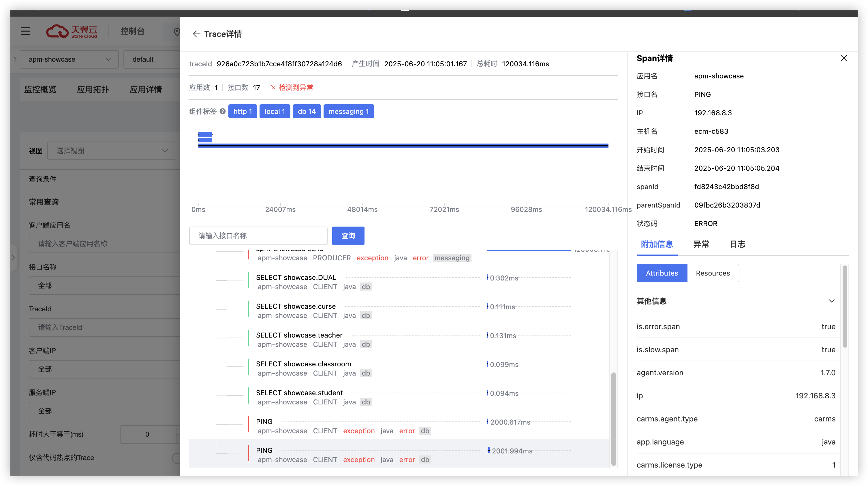Viewport: 868px width, 486px height.
Task: Open the apm-showcase application dropdown
Action: 69,59
